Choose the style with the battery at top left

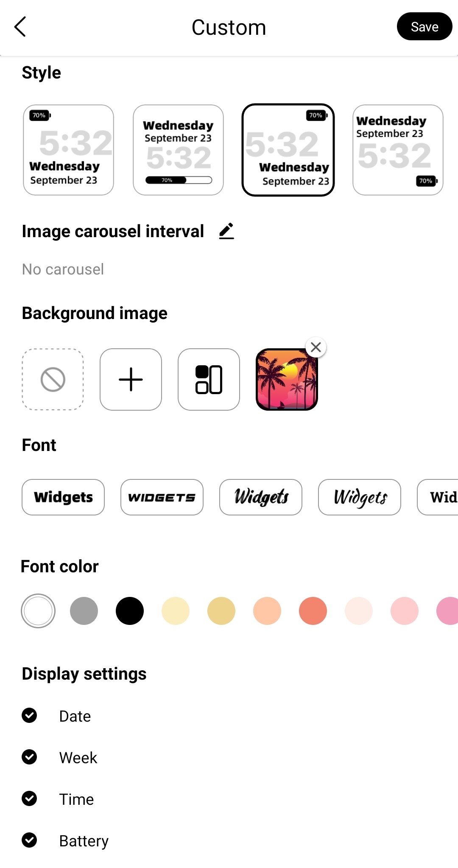68,150
